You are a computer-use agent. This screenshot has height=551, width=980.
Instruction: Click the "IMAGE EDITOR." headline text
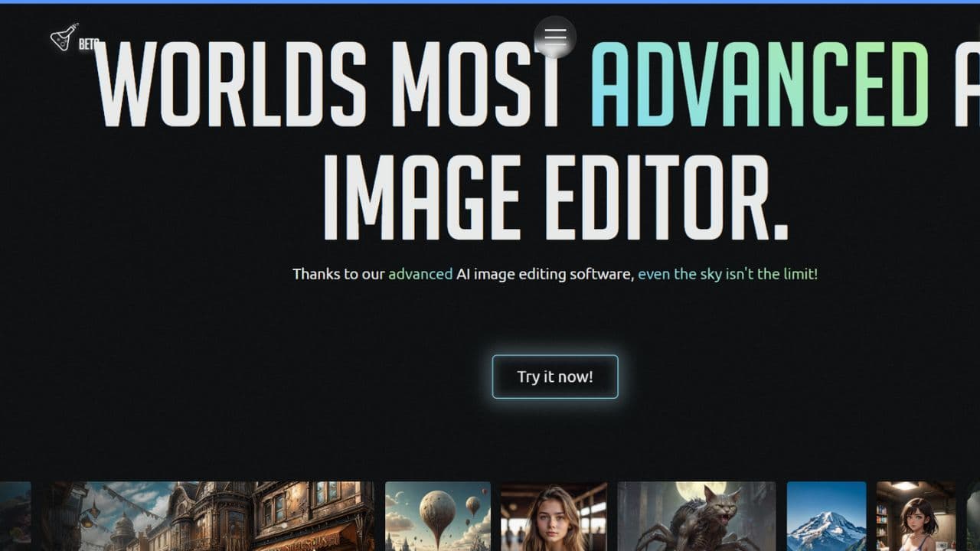[555, 197]
